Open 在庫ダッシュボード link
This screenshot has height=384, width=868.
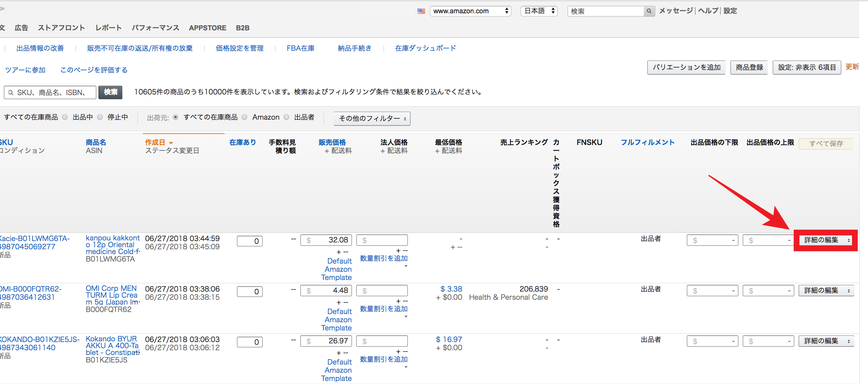[x=425, y=48]
